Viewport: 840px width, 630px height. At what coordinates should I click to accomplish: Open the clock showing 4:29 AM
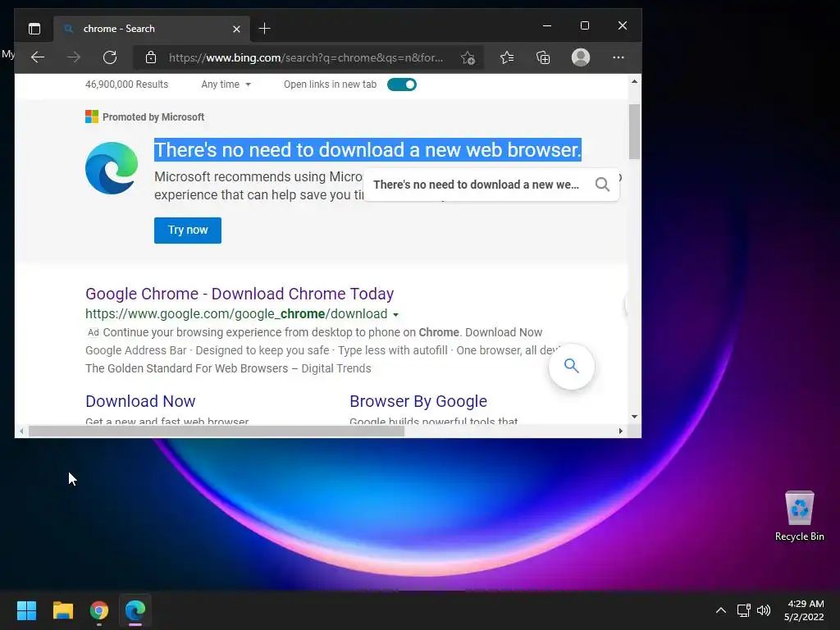804,610
